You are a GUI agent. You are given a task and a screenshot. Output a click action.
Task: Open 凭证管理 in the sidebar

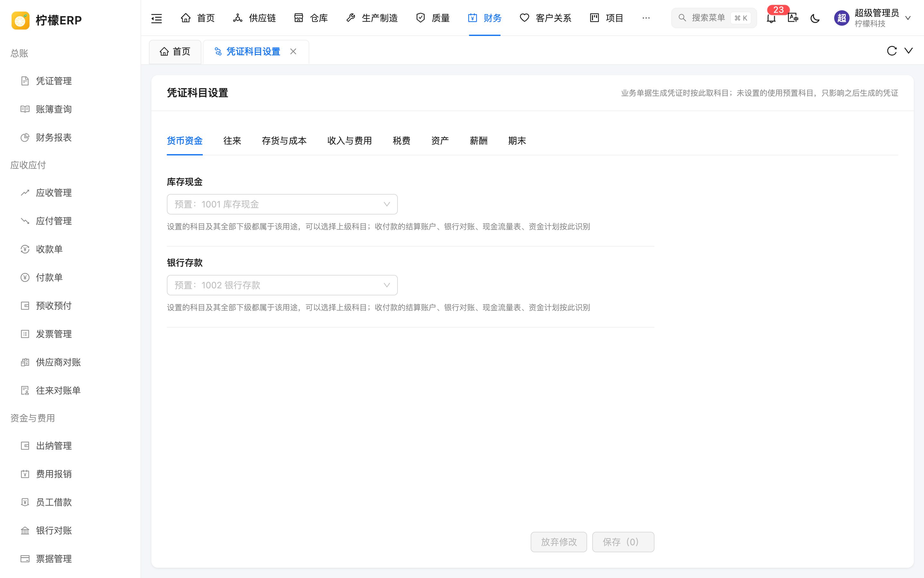(x=70, y=81)
